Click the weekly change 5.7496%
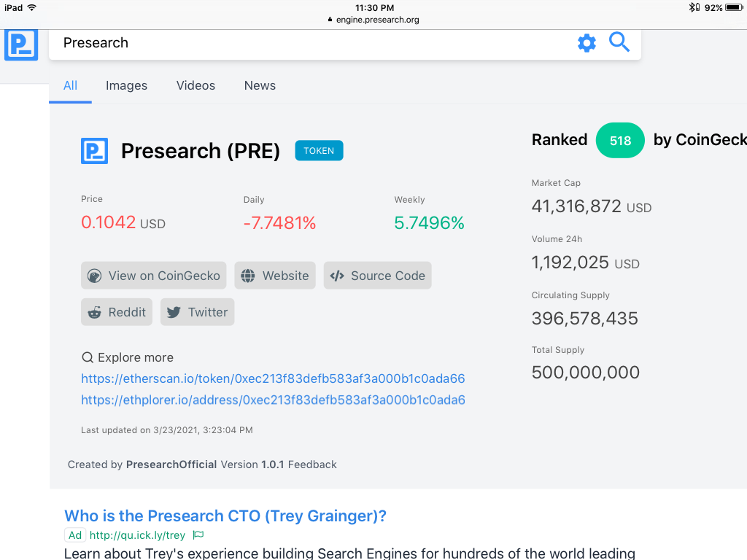This screenshot has height=560, width=747. click(429, 223)
